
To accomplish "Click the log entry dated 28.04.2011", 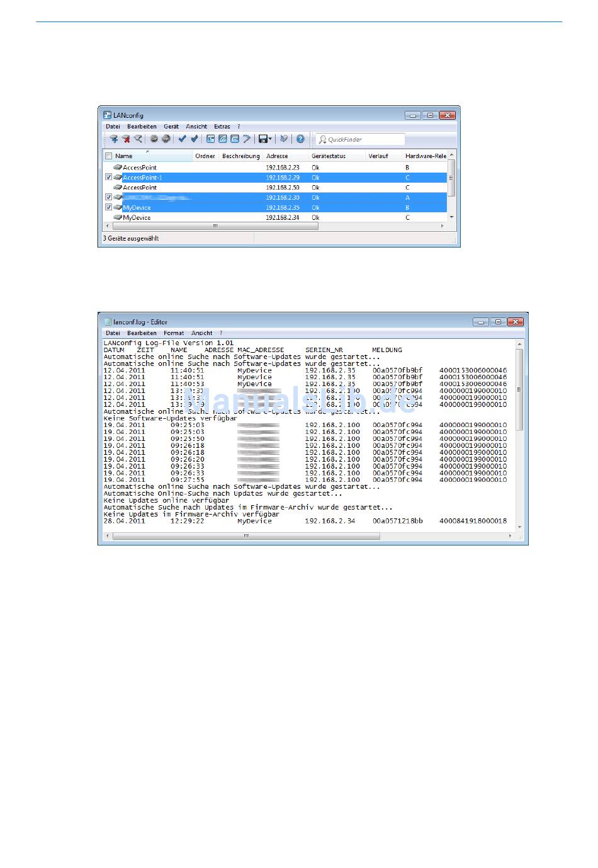I will click(305, 521).
